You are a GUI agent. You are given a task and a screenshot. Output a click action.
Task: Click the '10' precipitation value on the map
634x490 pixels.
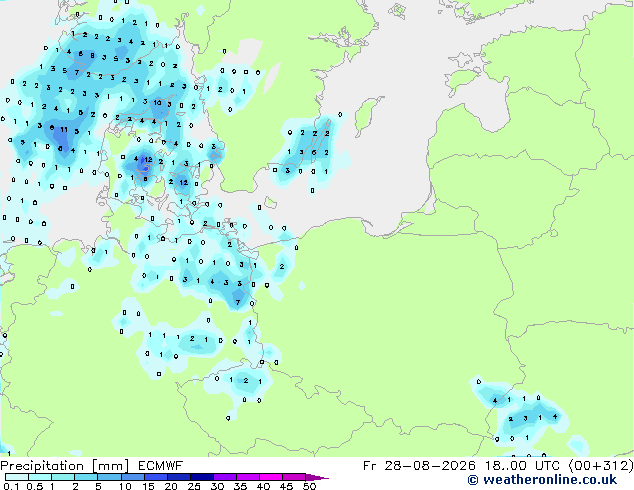(x=157, y=103)
